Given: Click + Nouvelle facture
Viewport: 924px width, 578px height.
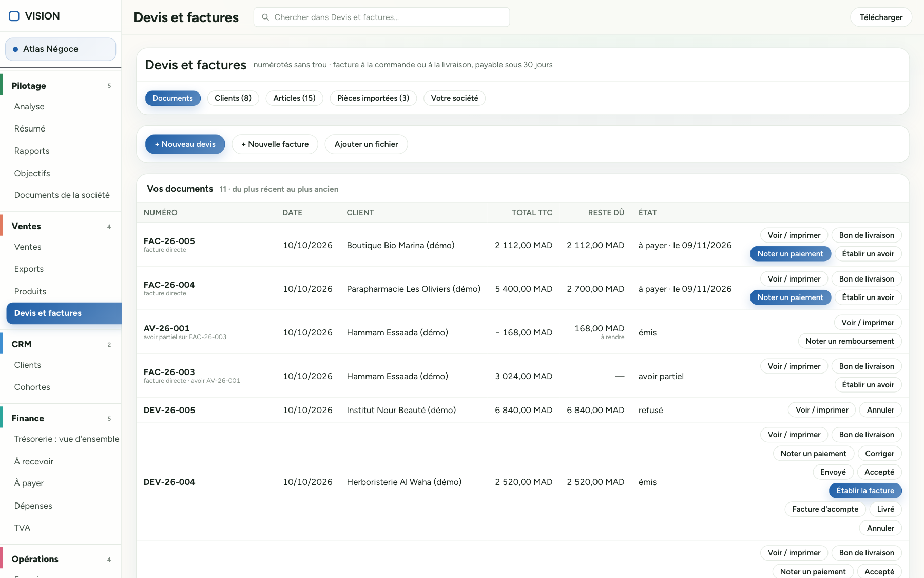Looking at the screenshot, I should click(275, 144).
